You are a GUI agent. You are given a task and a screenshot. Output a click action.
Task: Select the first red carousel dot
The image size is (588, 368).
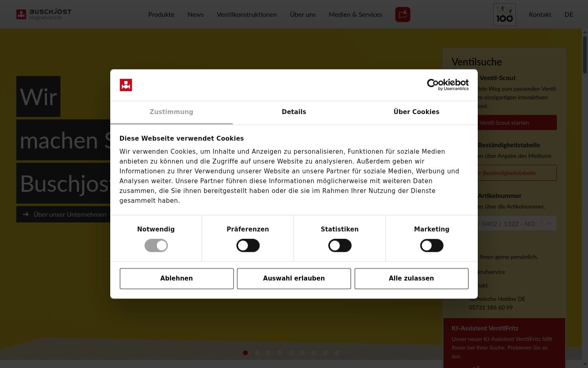tap(245, 353)
